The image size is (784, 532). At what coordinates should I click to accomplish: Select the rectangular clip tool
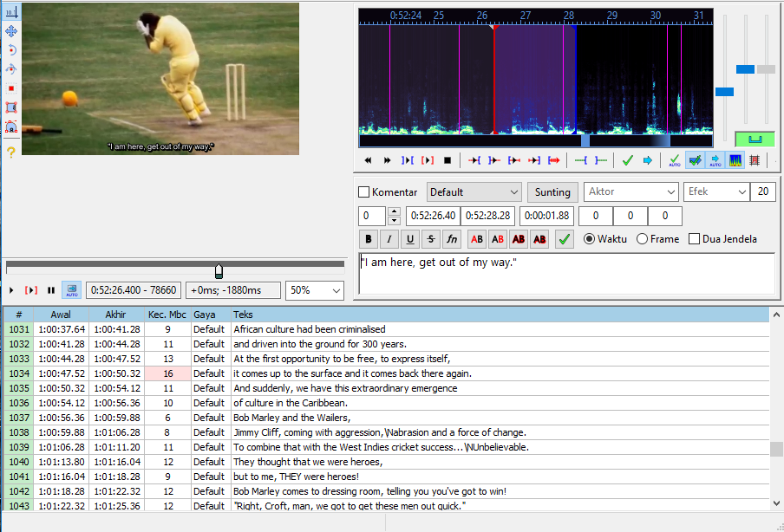11,105
